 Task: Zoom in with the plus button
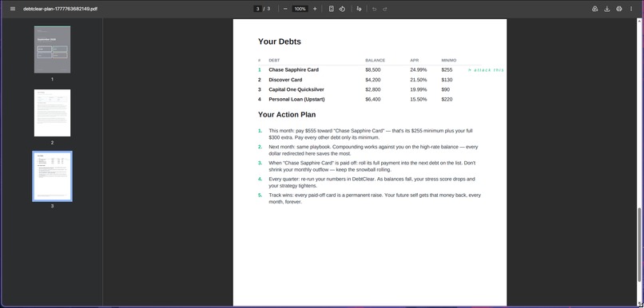[315, 9]
